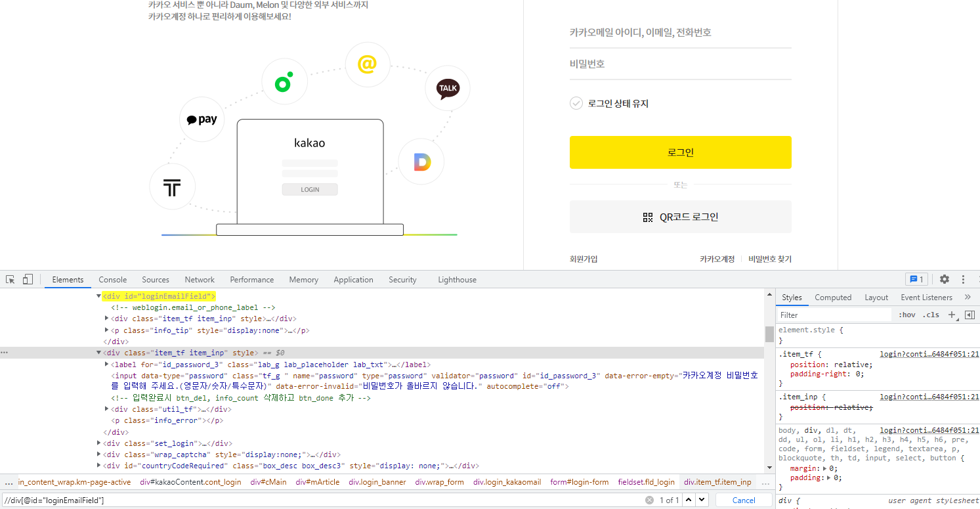This screenshot has height=509, width=980.
Task: Select fieldset.fld_login in breadcrumb
Action: click(x=646, y=482)
